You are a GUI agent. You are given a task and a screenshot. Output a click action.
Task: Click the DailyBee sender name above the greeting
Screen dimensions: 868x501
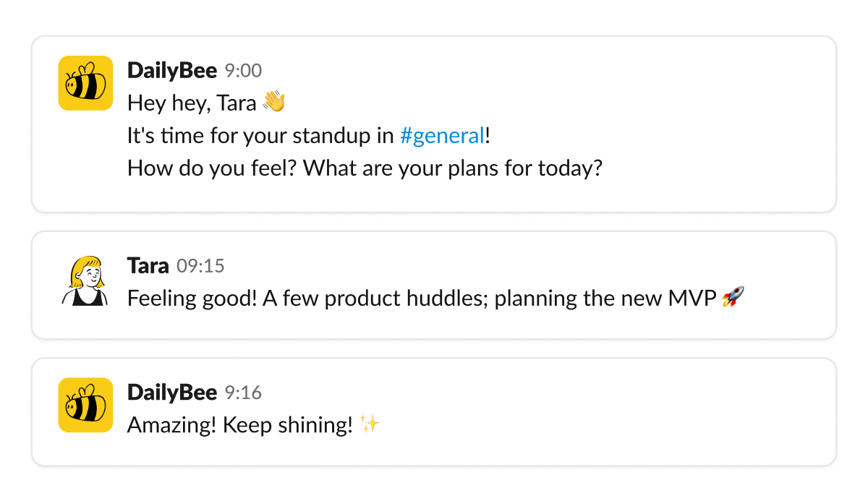pos(172,70)
